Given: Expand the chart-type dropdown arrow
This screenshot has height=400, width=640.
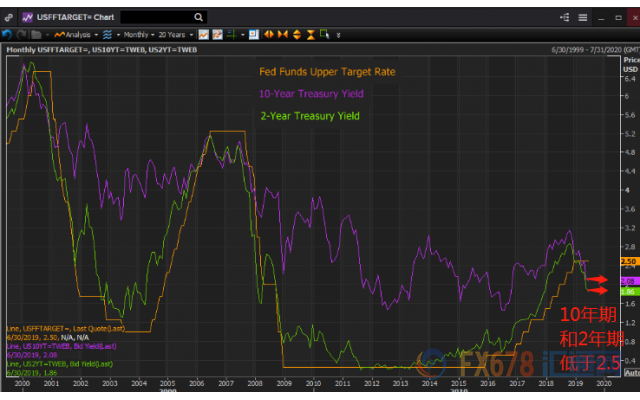Looking at the screenshot, I should tap(118, 35).
